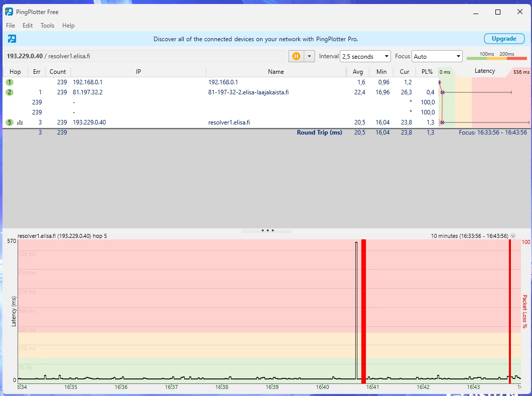
Task: Click the Min column header
Action: 381,72
